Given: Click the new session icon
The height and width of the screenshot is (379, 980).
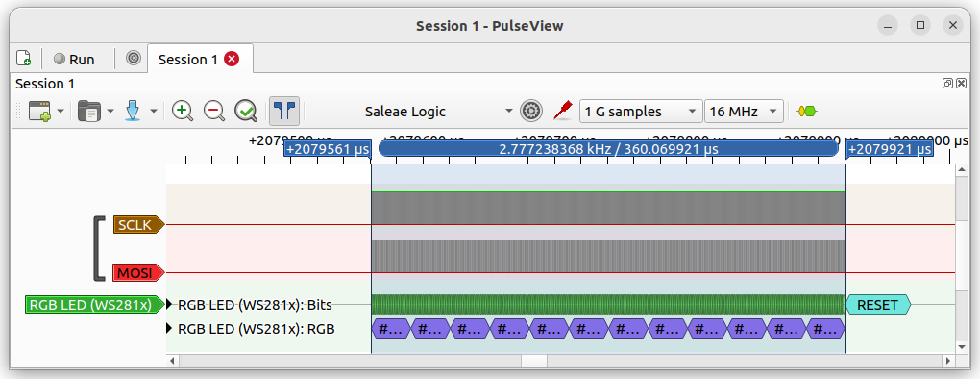Looking at the screenshot, I should [23, 59].
